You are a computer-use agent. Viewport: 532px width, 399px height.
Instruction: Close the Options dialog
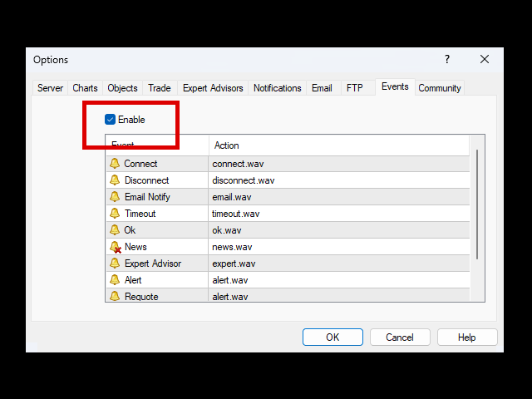coord(485,59)
